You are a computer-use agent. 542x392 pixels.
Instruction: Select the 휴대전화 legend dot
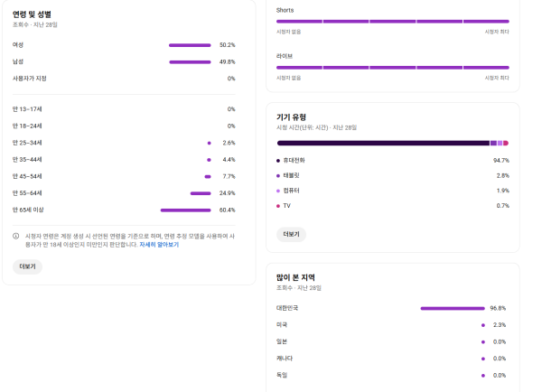point(278,161)
